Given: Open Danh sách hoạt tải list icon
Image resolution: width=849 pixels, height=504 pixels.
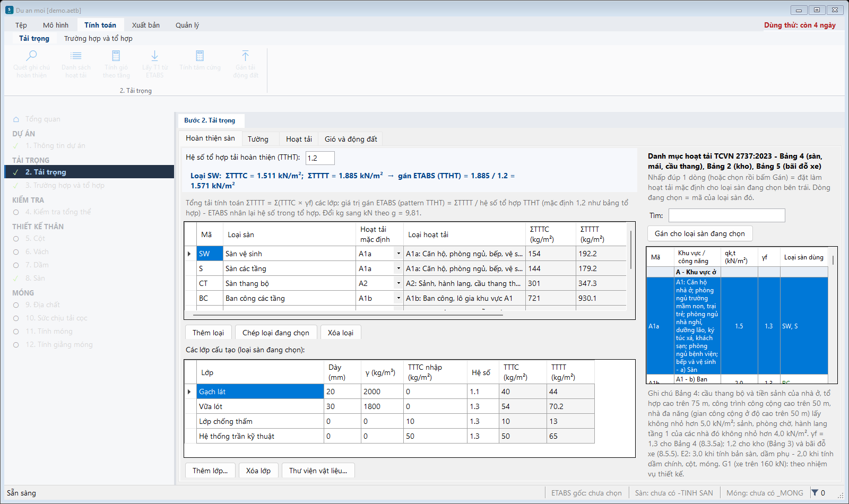Looking at the screenshot, I should [x=76, y=55].
